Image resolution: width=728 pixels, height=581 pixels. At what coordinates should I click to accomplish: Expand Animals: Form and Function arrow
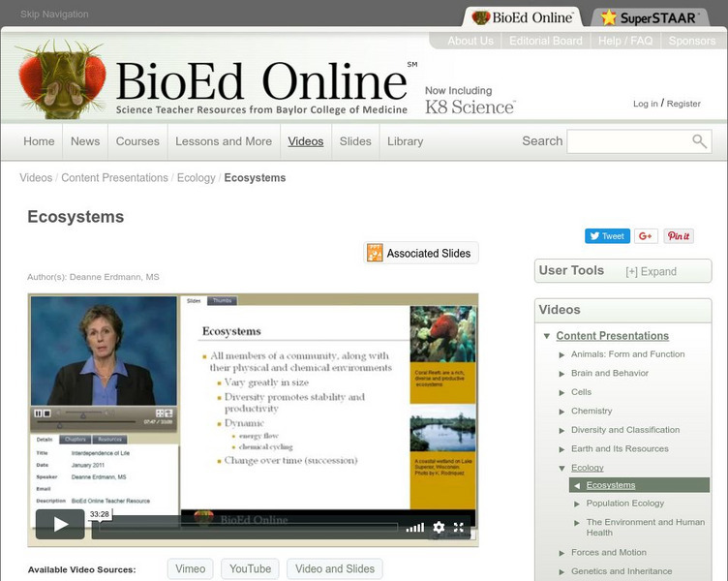tap(561, 354)
